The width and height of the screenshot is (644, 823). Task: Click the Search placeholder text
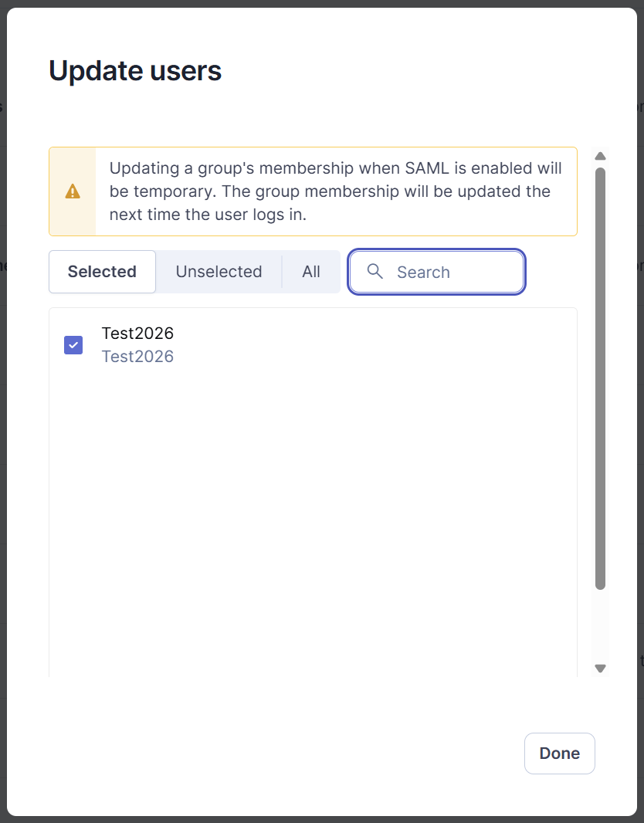[x=424, y=272]
